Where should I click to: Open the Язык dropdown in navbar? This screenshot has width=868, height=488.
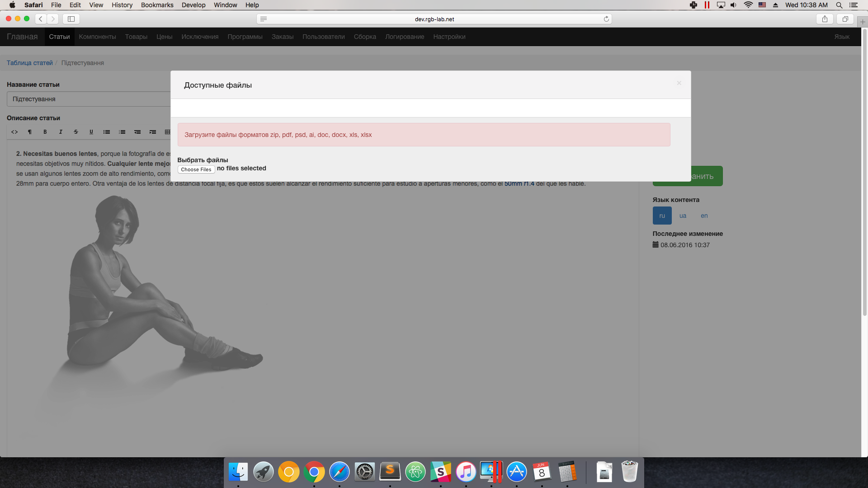pyautogui.click(x=841, y=37)
